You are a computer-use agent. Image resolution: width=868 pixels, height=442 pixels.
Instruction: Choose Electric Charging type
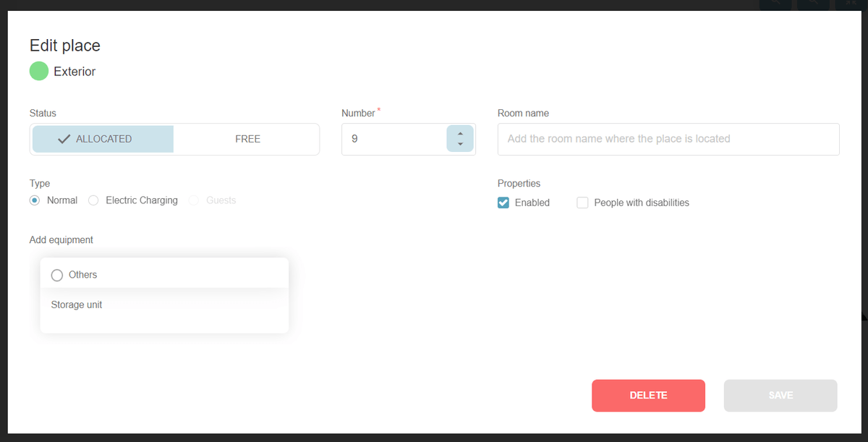coord(93,200)
